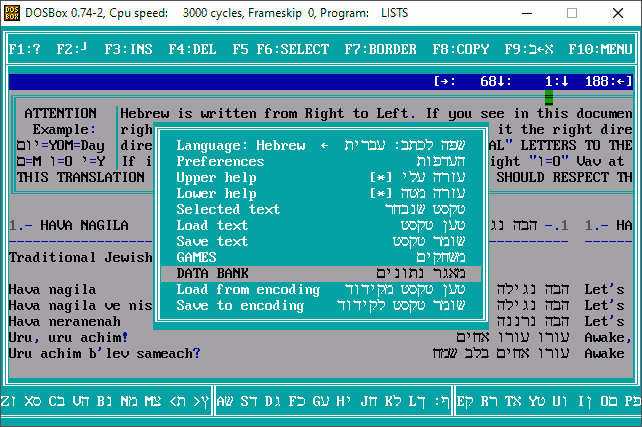Click the B key mapping in keyboard bar
Viewport: 642px width, 427px height.
(104, 401)
